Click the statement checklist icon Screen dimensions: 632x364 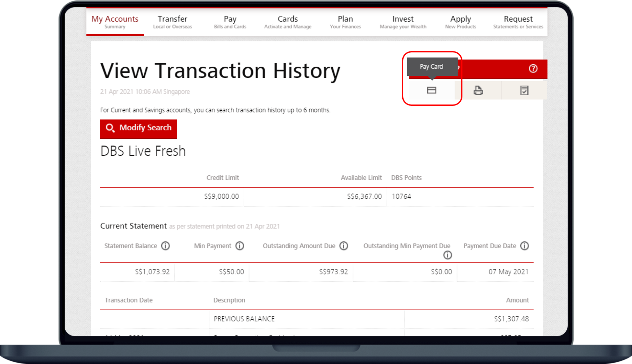(524, 90)
